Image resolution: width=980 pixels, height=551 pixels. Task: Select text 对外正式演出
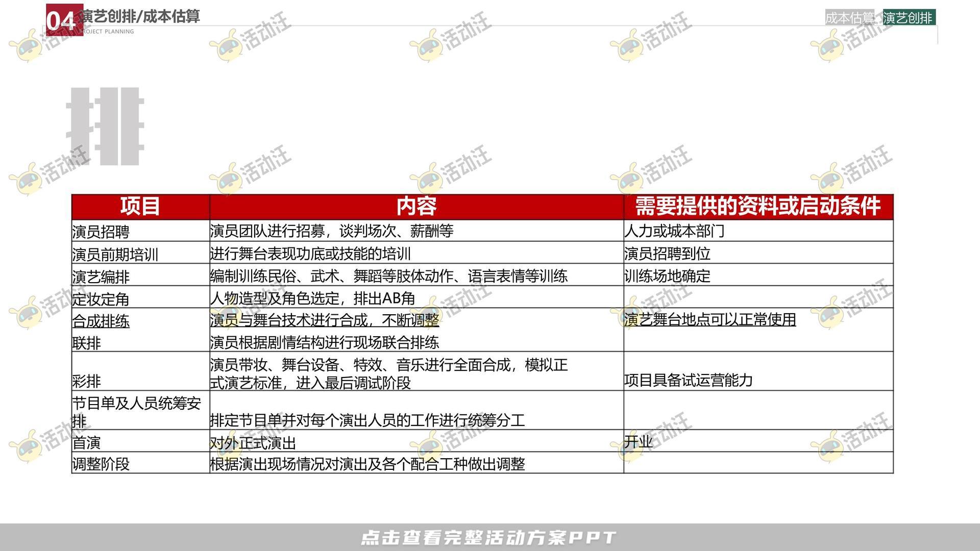(253, 442)
